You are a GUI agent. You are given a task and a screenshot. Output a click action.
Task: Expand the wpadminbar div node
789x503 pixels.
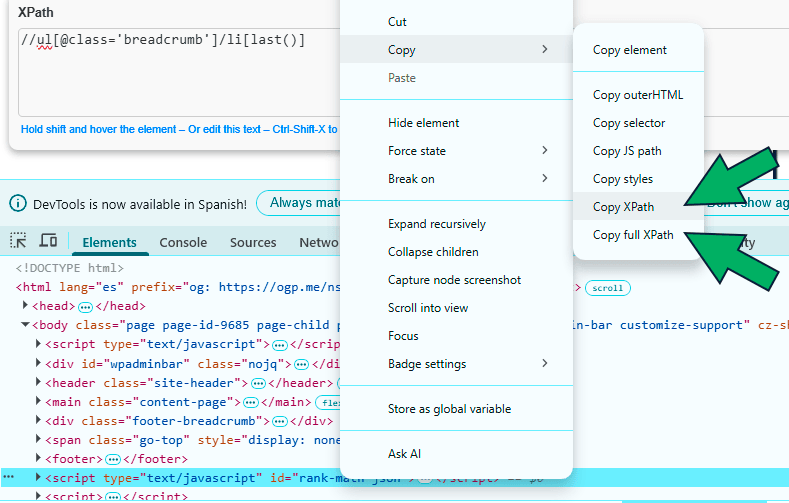click(x=38, y=363)
